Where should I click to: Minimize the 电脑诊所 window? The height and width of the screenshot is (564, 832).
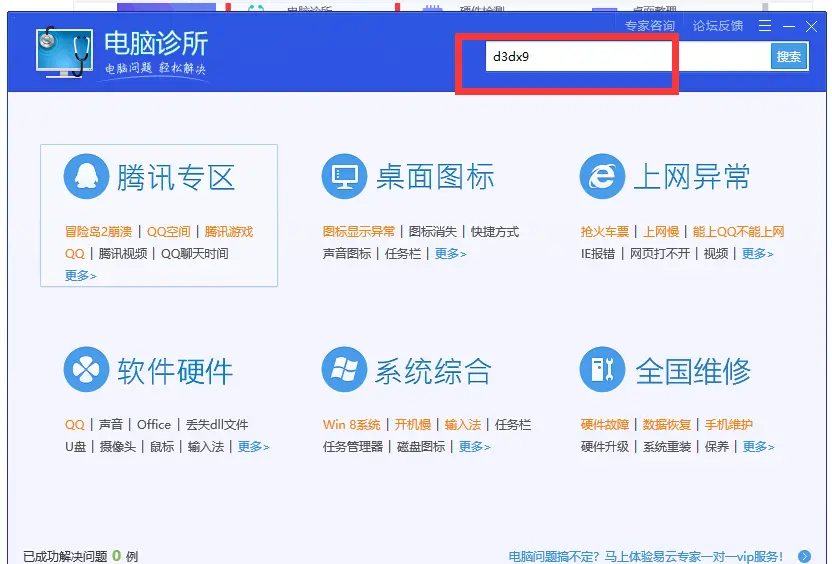tap(789, 26)
